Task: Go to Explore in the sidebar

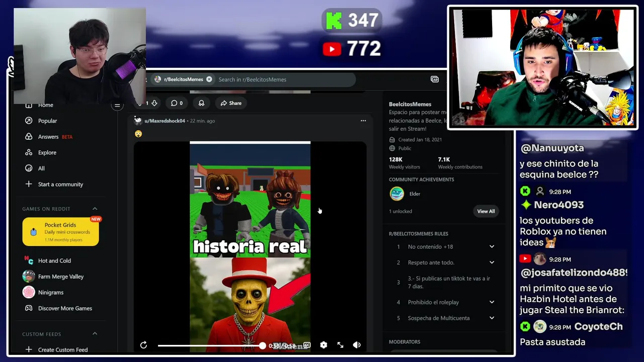Action: click(x=47, y=152)
